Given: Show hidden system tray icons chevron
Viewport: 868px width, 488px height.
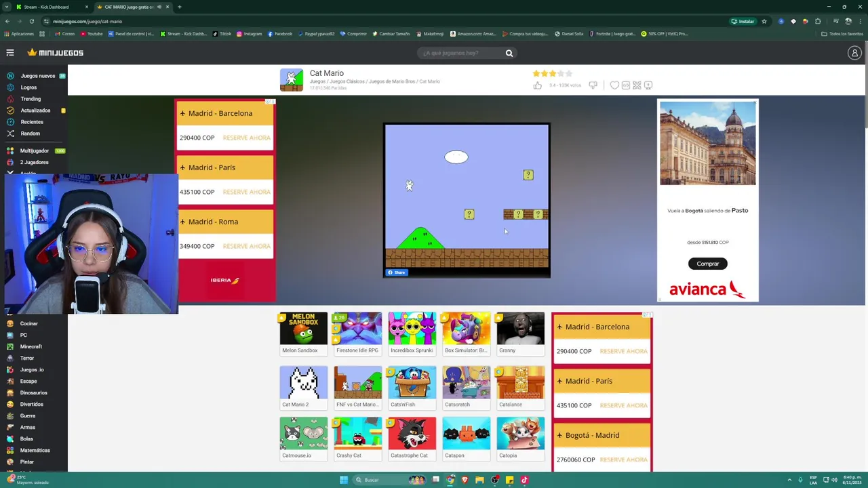Looking at the screenshot, I should 789,480.
